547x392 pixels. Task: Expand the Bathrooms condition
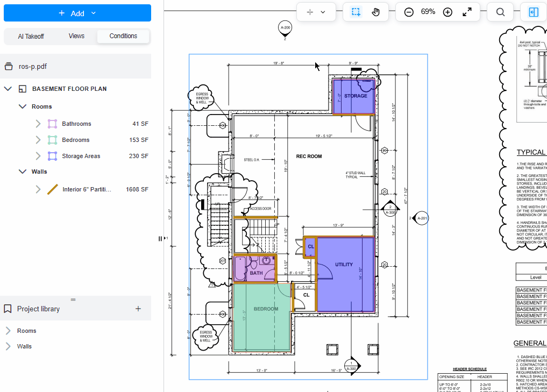click(38, 124)
